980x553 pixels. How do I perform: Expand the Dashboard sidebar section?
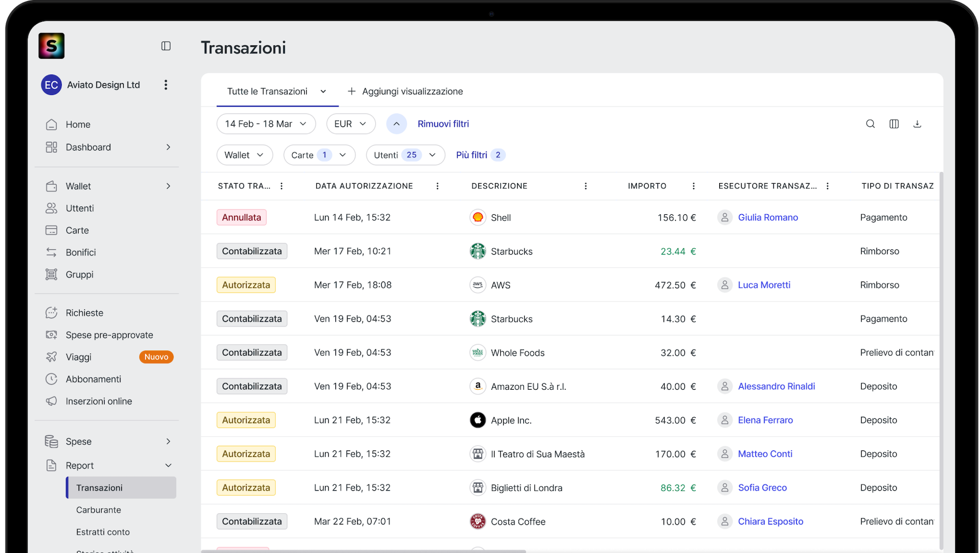(x=168, y=147)
